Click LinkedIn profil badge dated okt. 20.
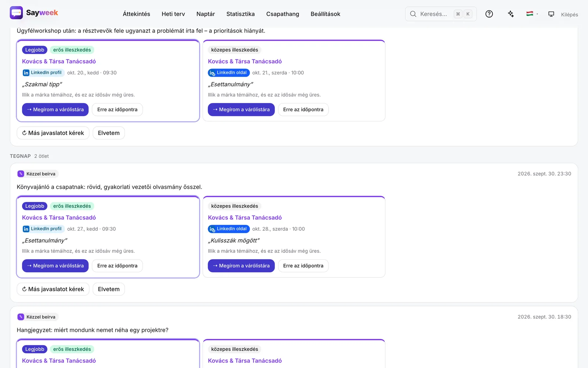The image size is (588, 368). [43, 72]
